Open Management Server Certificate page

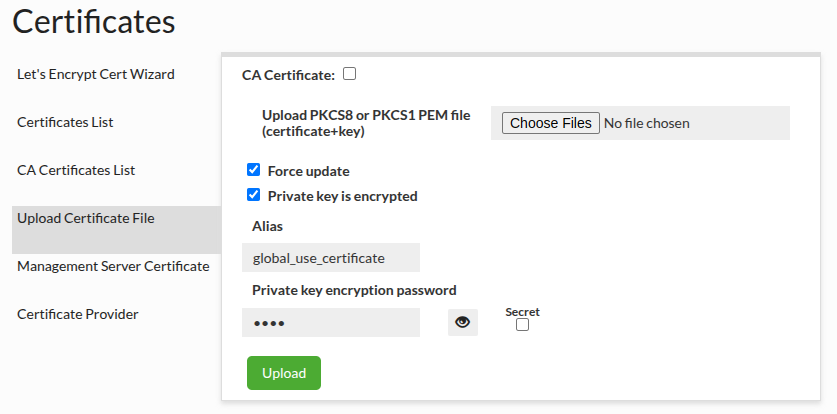point(113,266)
